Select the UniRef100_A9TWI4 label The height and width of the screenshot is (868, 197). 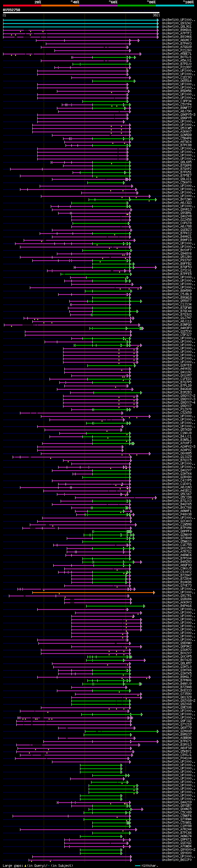click(x=177, y=142)
